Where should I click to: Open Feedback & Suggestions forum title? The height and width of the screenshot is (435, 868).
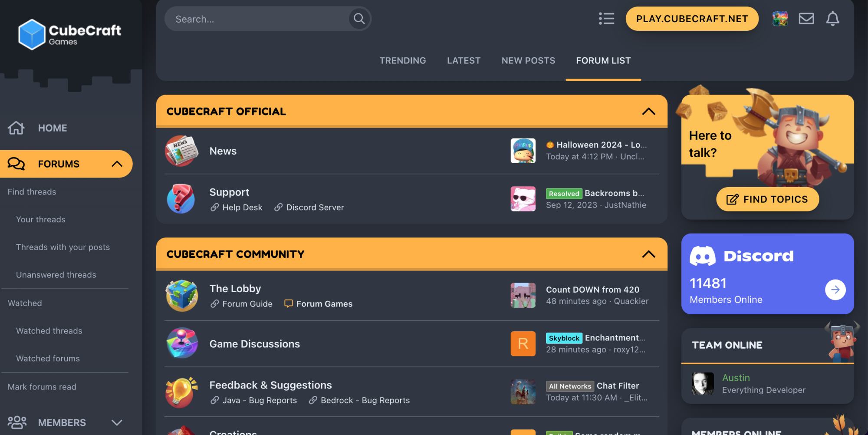click(271, 385)
